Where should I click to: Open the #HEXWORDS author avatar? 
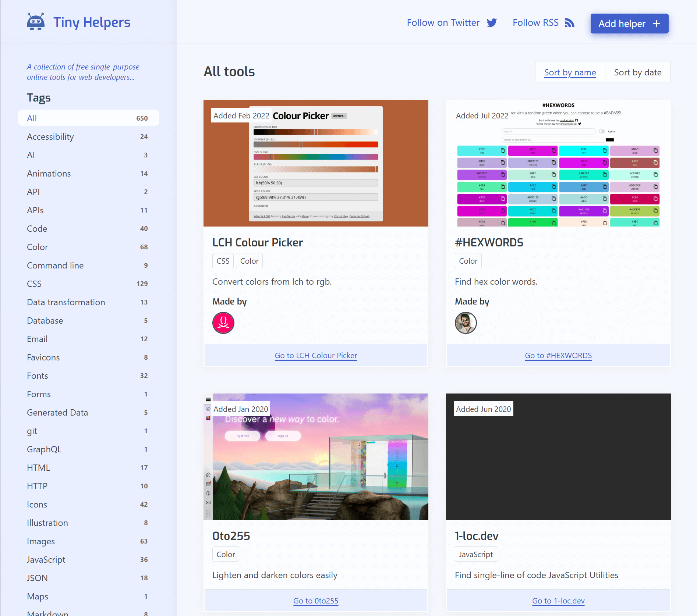[466, 323]
